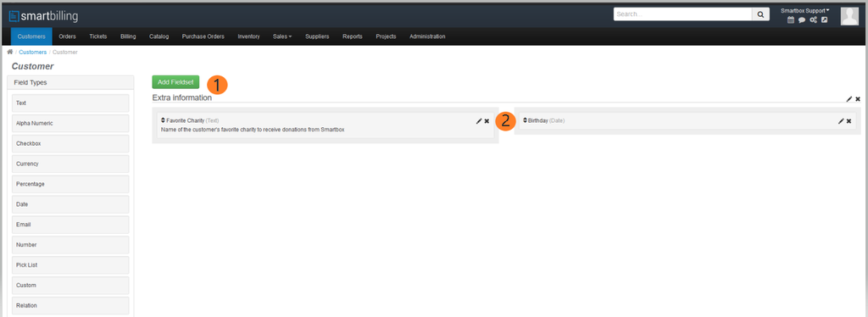The width and height of the screenshot is (868, 317).
Task: Open the Billing menu
Action: pos(128,36)
